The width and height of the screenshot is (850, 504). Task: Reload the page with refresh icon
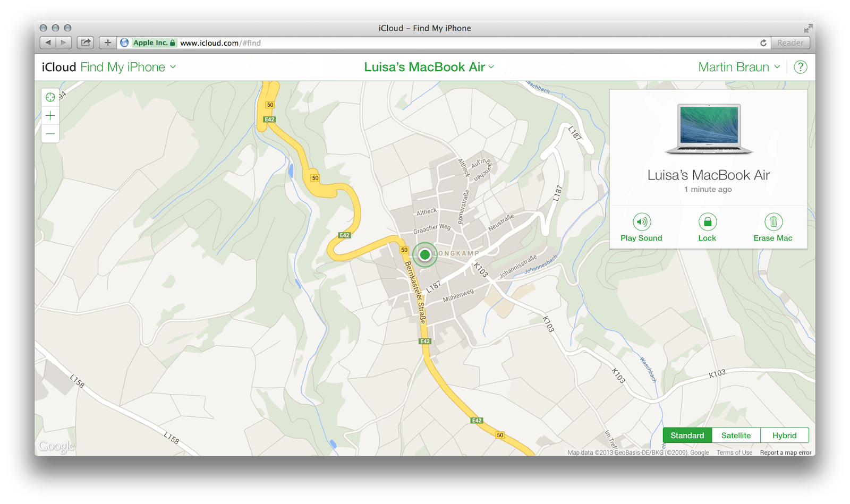(763, 43)
